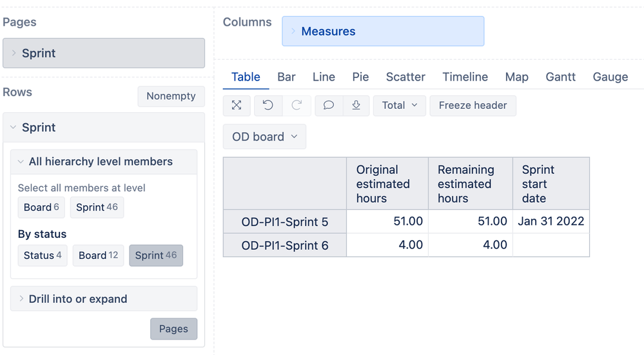Toggle the Freeze header option

coord(473,105)
